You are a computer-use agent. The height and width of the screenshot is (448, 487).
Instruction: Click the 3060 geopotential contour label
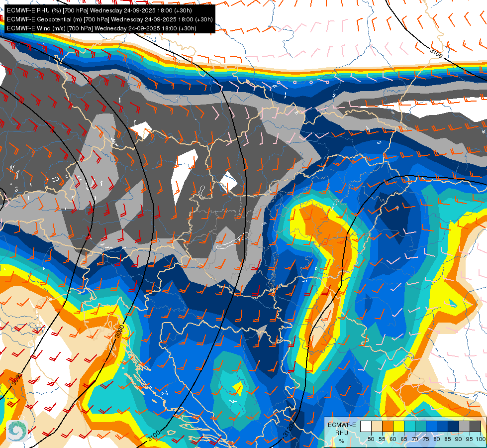[17, 379]
